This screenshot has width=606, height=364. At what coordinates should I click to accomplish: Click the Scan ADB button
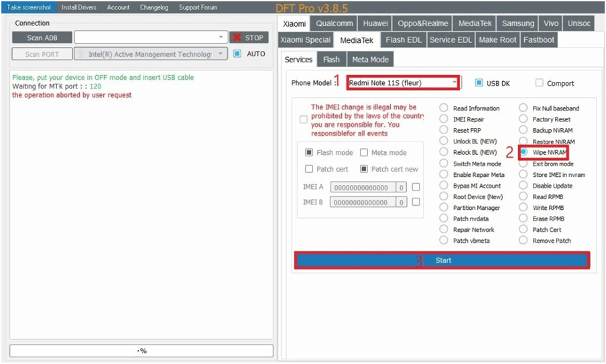[x=42, y=38]
